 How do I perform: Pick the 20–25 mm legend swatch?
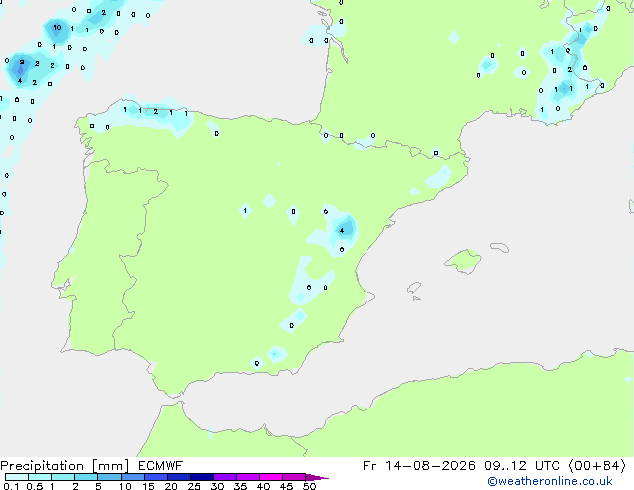[x=179, y=477]
